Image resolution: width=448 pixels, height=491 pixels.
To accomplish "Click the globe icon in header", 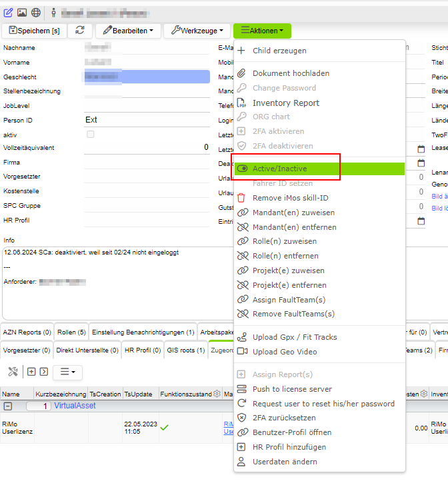I will tap(36, 13).
